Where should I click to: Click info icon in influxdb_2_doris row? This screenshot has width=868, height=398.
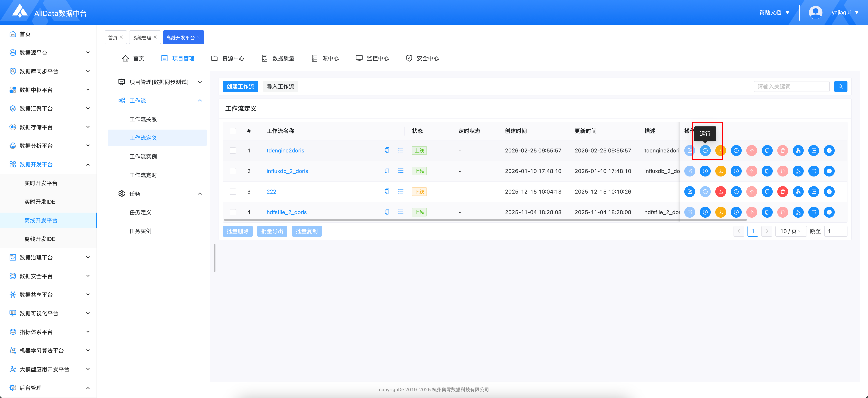pos(829,171)
